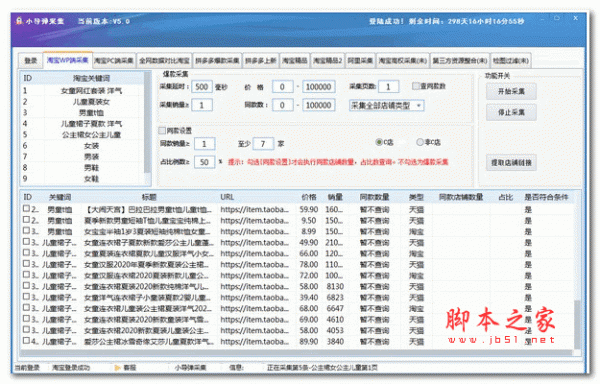The width and height of the screenshot is (600, 384).
Task: Click the 停止采集 button
Action: coord(511,112)
